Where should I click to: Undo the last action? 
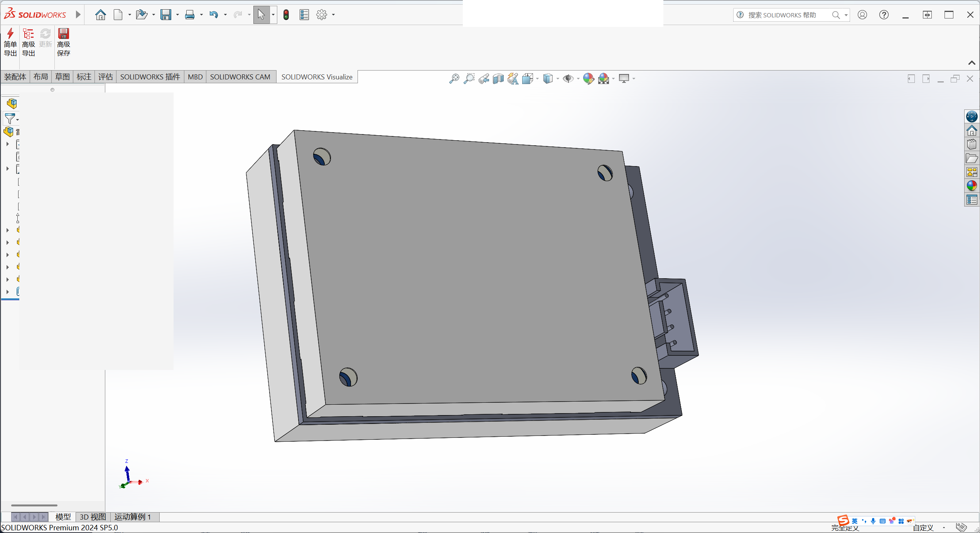(214, 15)
